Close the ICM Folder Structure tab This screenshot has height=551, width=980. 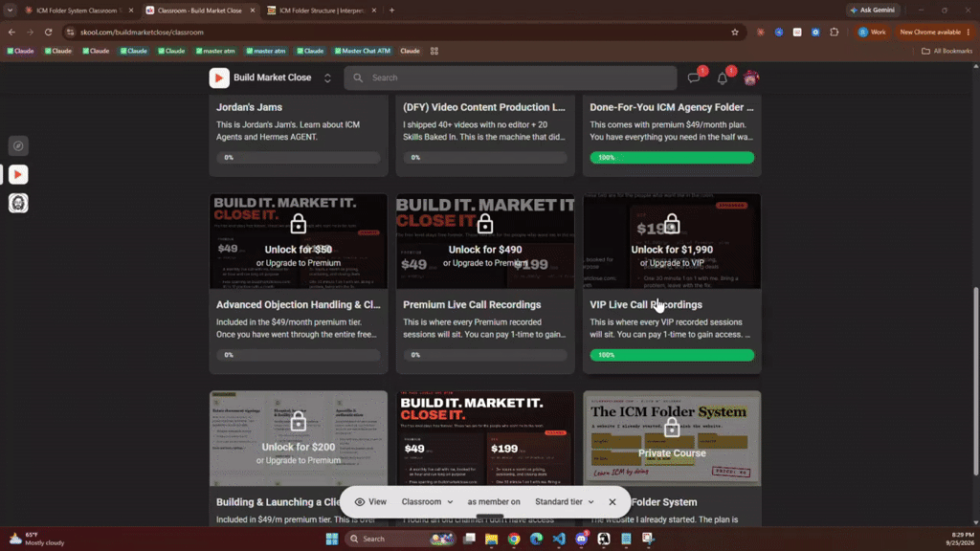coord(374,11)
